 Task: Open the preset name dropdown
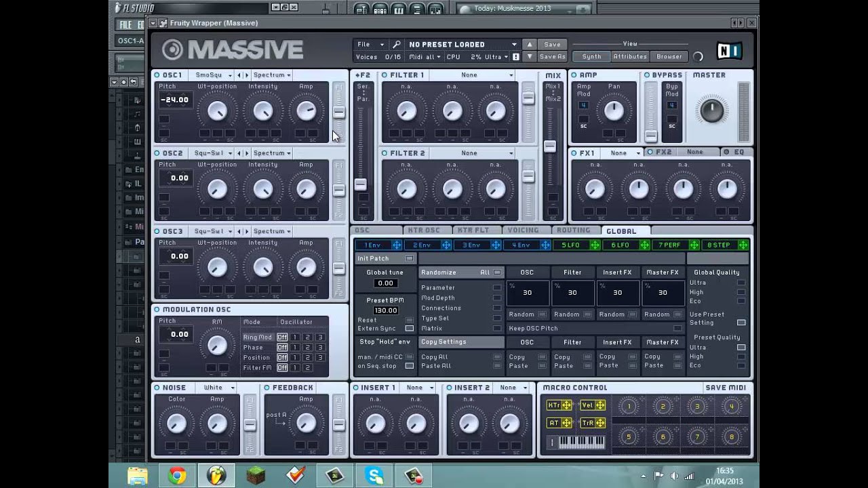[462, 44]
